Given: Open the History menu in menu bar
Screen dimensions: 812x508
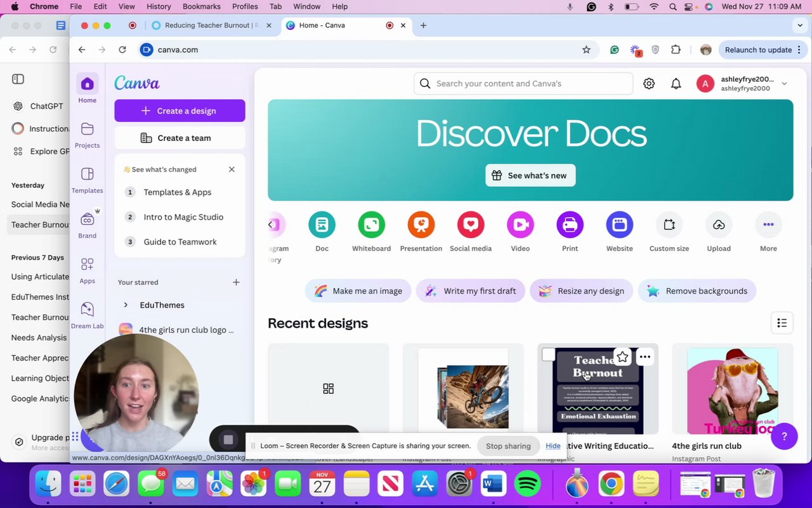Looking at the screenshot, I should 159,6.
